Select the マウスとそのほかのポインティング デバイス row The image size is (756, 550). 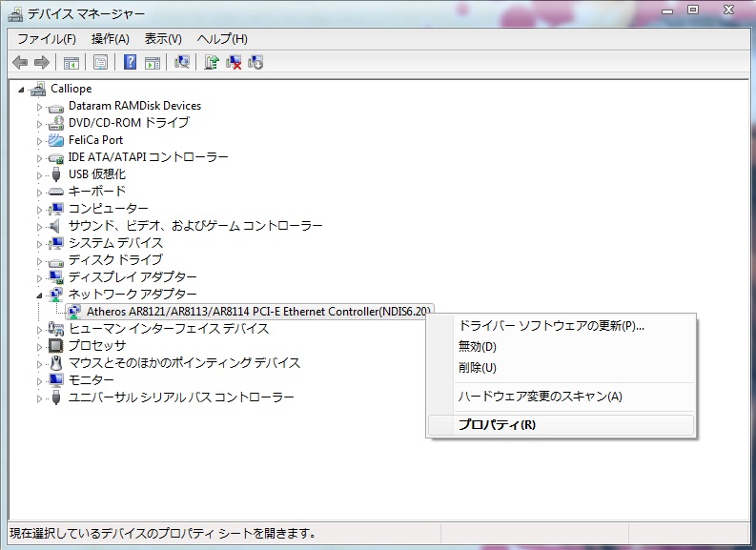pos(184,362)
